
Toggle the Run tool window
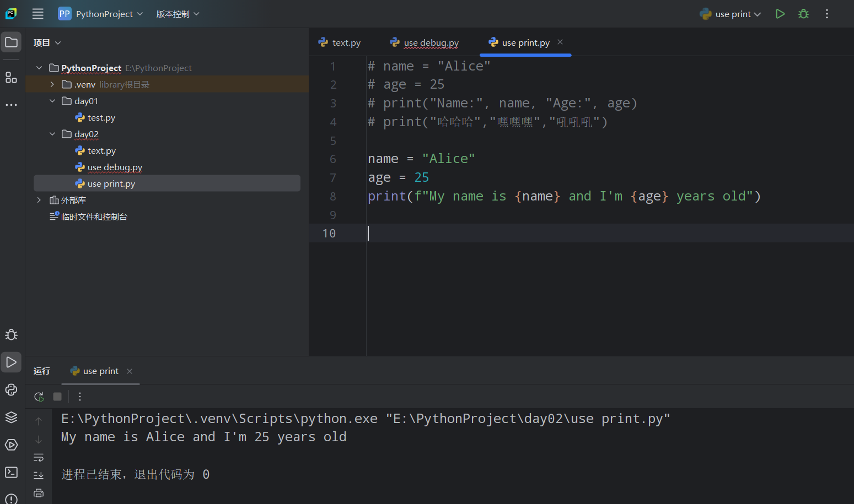[x=11, y=362]
